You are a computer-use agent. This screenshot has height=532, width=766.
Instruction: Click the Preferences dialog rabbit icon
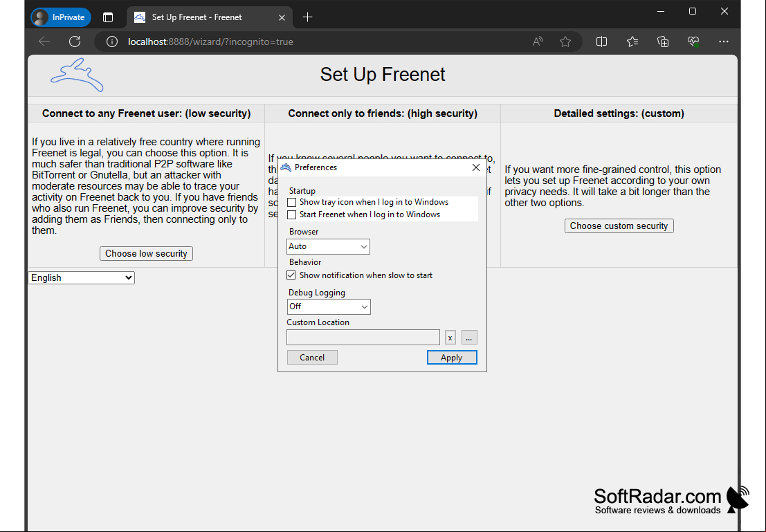pos(286,167)
